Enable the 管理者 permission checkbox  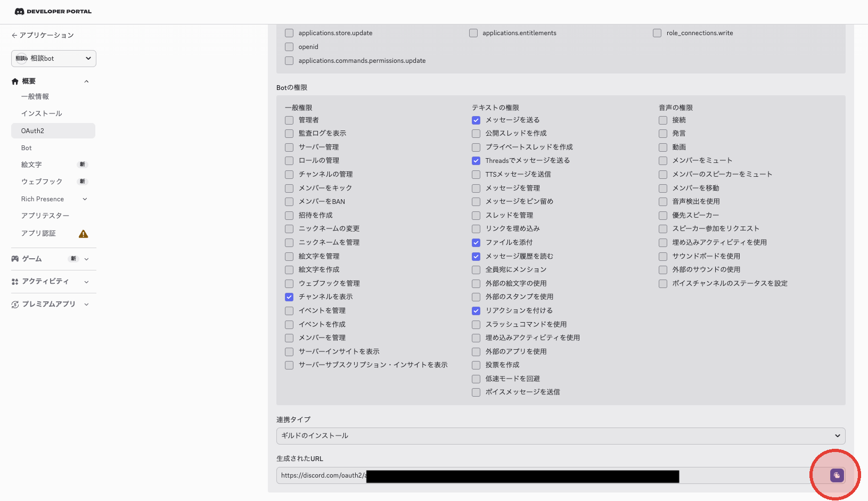(289, 120)
